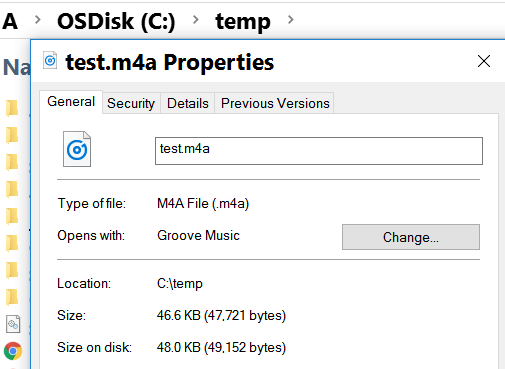This screenshot has height=369, width=505.
Task: Open the Chrome shortcut in file list
Action: tap(13, 351)
